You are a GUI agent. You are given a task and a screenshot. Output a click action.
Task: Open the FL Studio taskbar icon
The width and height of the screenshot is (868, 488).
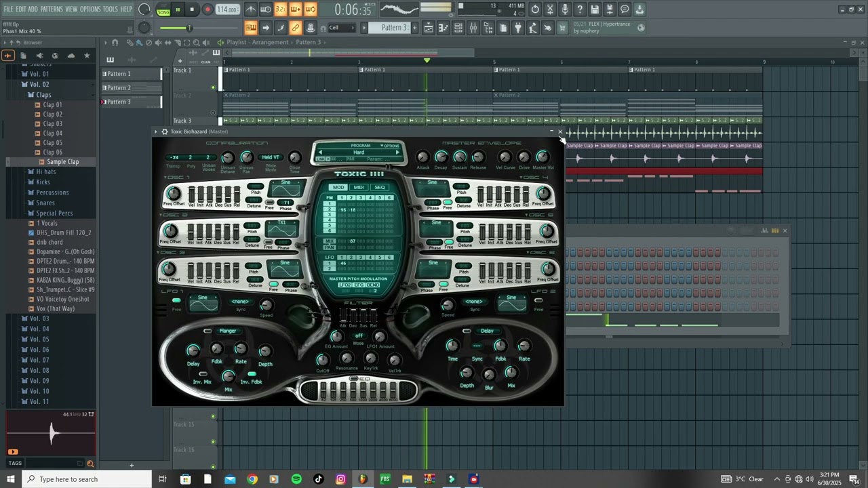[x=363, y=479]
